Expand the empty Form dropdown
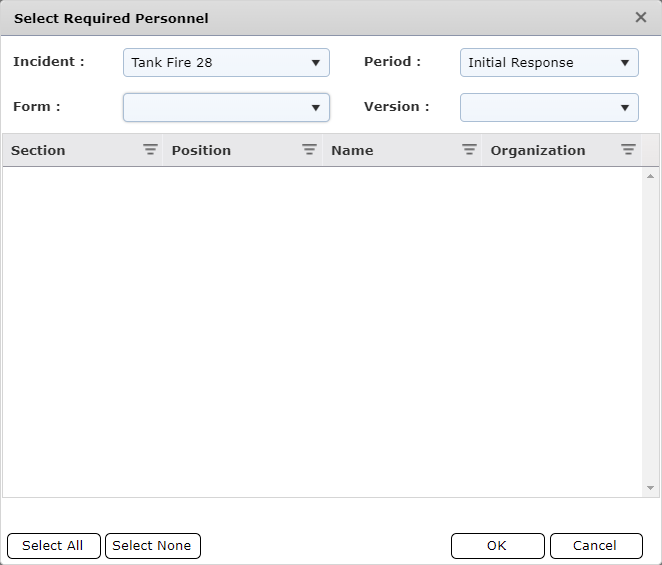 (226, 107)
